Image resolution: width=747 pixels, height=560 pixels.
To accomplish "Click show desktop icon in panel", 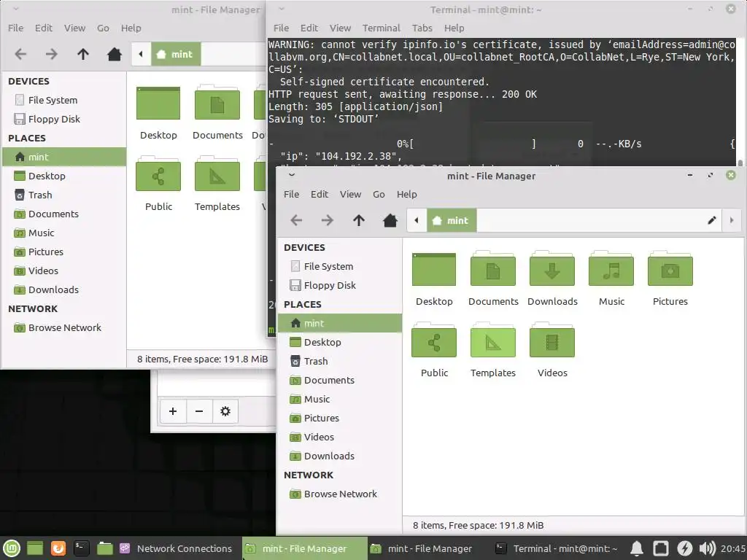I will click(x=35, y=548).
